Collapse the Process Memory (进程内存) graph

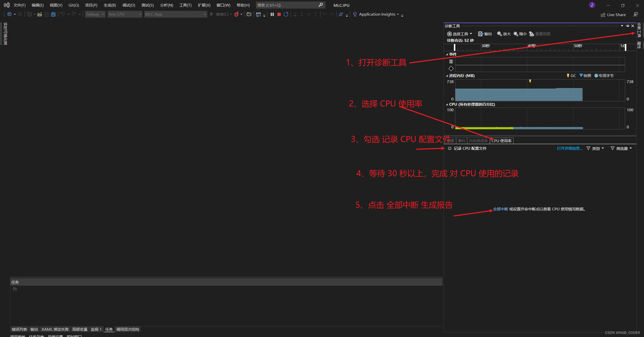(447, 76)
